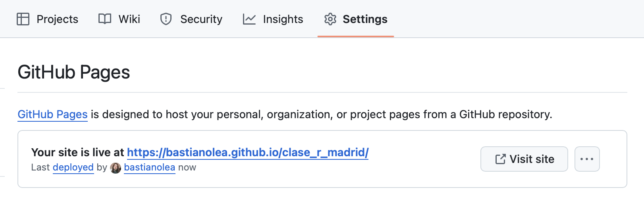This screenshot has height=203, width=644.
Task: Click the Insights graph icon
Action: click(x=249, y=19)
